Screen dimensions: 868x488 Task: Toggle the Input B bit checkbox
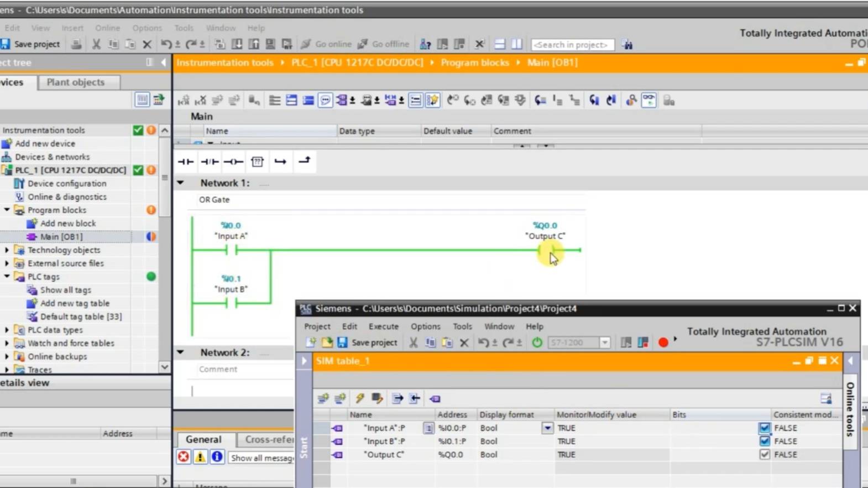pyautogui.click(x=764, y=441)
